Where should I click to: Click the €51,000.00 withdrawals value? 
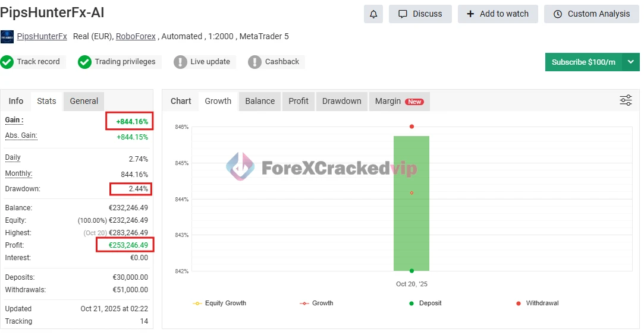[130, 289]
